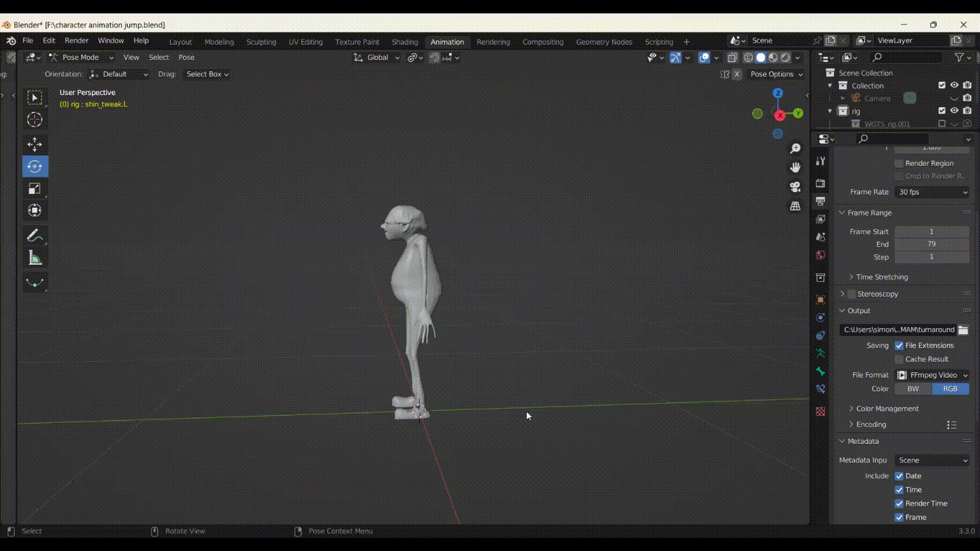Screen dimensions: 980x551
Task: Open the Global transform orientation dropdown
Action: 377,57
